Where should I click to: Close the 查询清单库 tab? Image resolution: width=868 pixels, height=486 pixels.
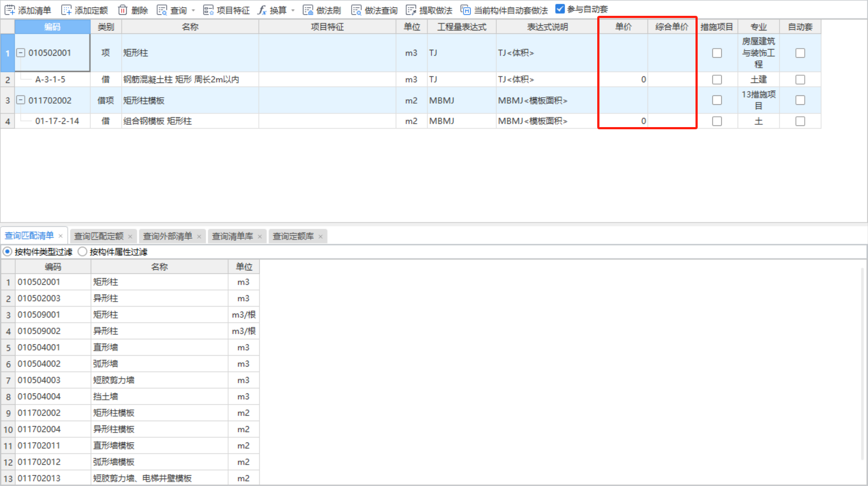coord(260,236)
